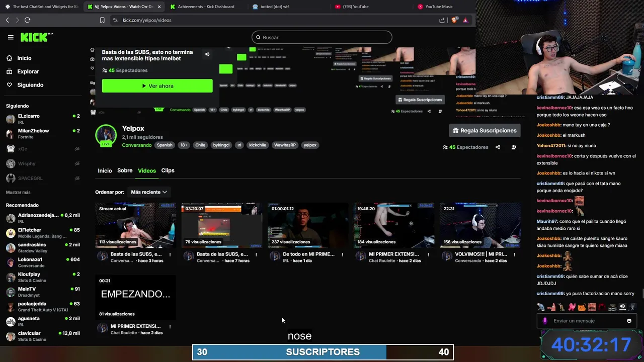Viewport: 644px width, 362px height.
Task: Open options for 79 visualizaciones video
Action: click(256, 254)
